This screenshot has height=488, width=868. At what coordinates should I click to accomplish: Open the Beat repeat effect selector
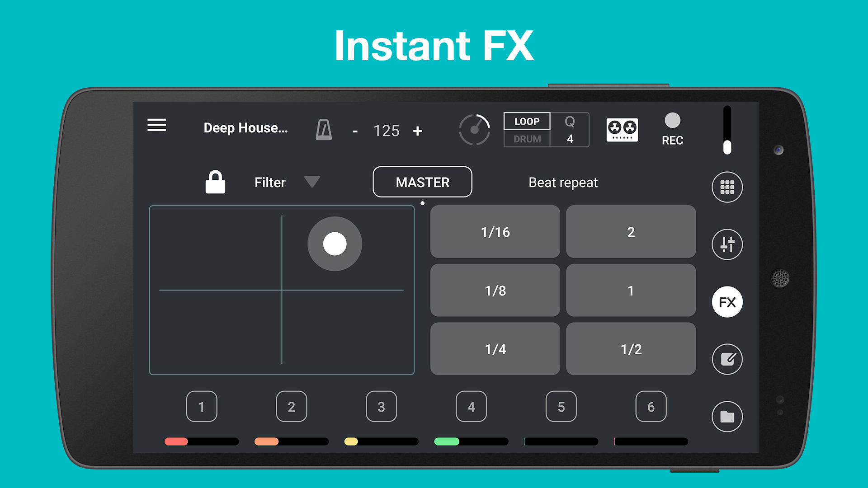tap(563, 183)
